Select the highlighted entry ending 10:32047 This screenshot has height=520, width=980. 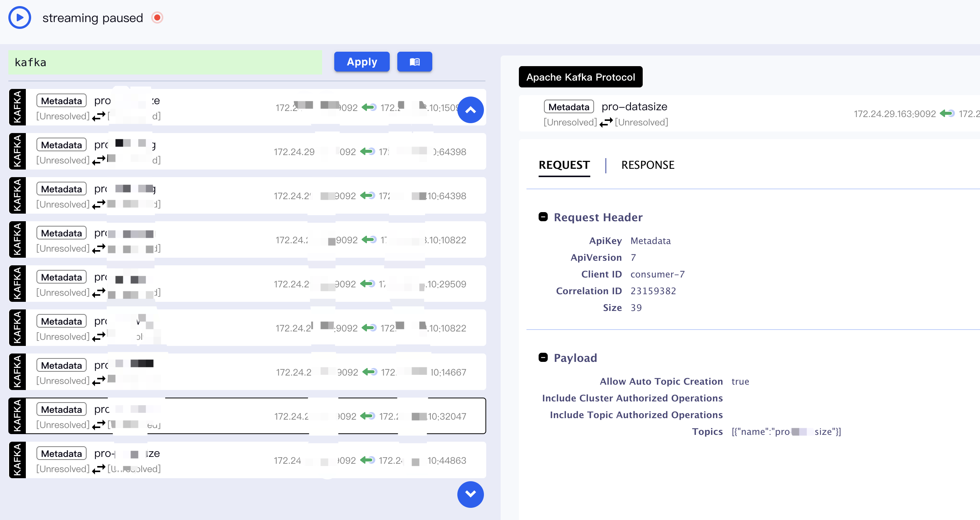pos(247,416)
